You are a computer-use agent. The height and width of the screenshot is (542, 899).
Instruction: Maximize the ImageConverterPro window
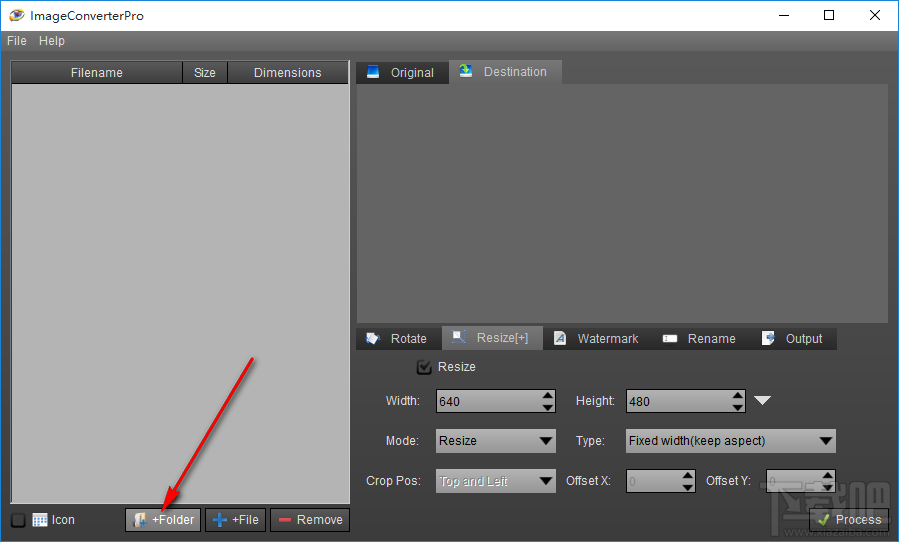(829, 15)
